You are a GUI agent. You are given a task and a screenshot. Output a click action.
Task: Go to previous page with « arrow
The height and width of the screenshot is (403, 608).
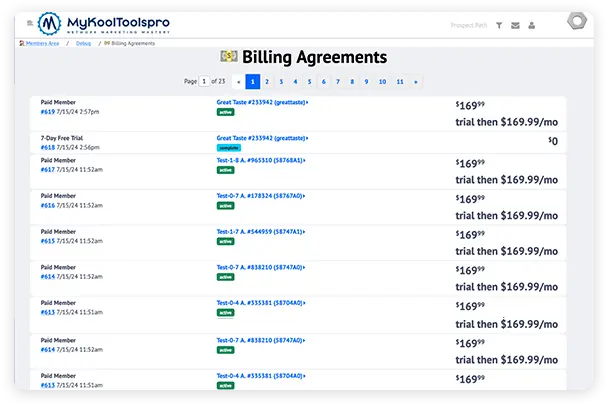[238, 81]
